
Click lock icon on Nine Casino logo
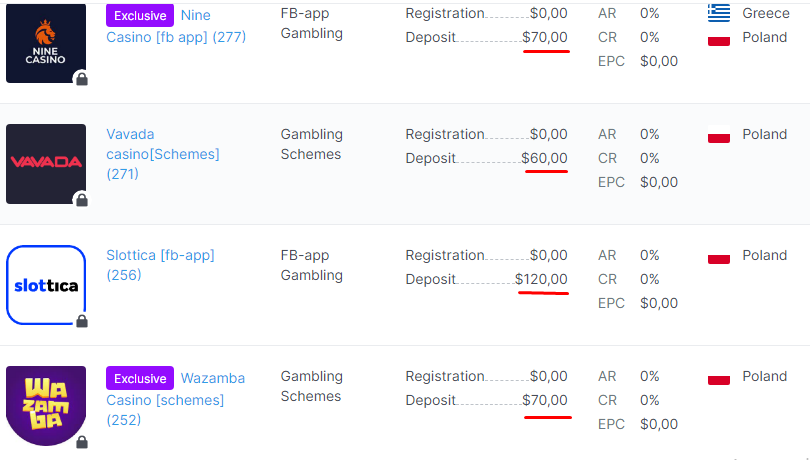82,79
